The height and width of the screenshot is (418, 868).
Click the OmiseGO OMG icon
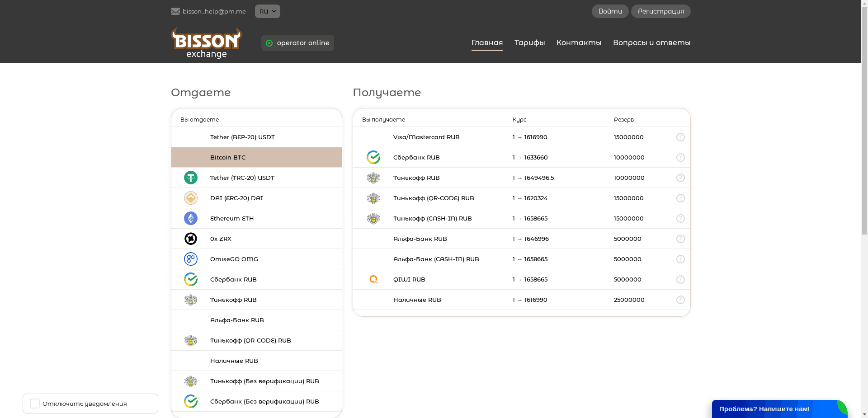click(191, 259)
